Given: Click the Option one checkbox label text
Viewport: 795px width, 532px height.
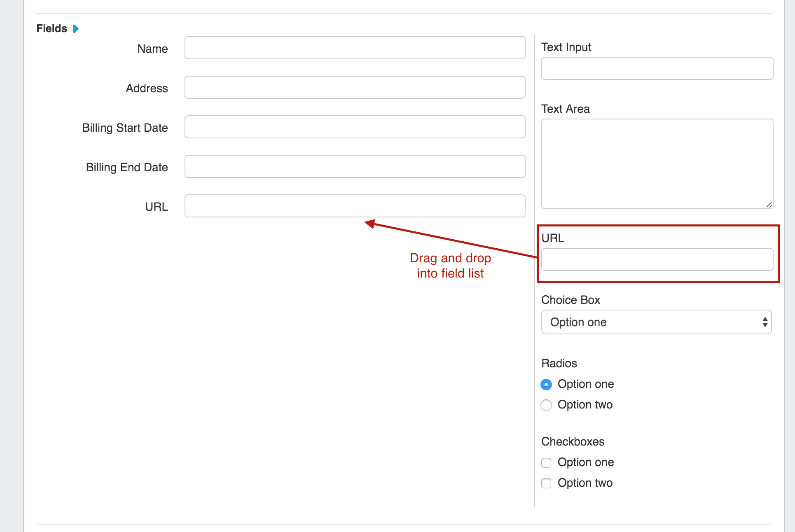Looking at the screenshot, I should click(586, 462).
